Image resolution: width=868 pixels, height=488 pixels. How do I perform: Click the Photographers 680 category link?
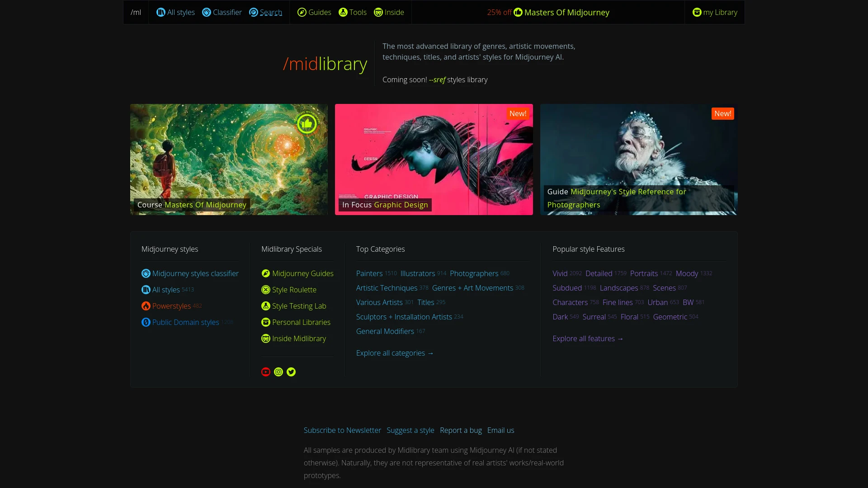479,273
